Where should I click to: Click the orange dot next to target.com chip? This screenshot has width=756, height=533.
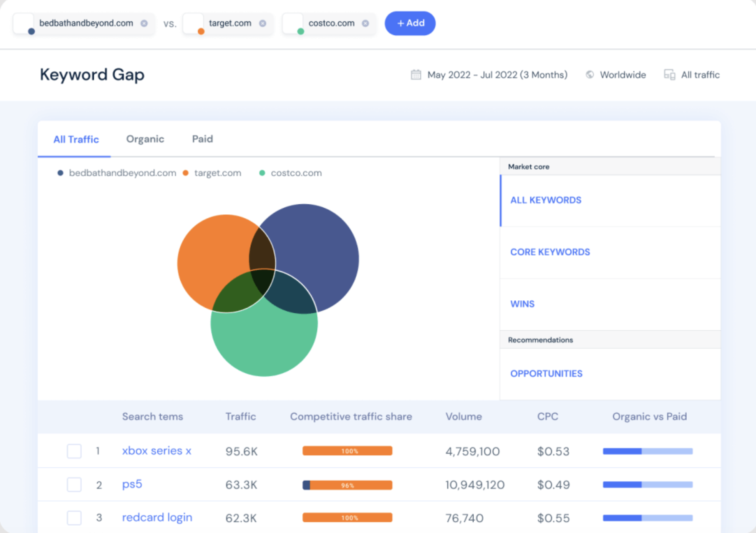pos(201,30)
